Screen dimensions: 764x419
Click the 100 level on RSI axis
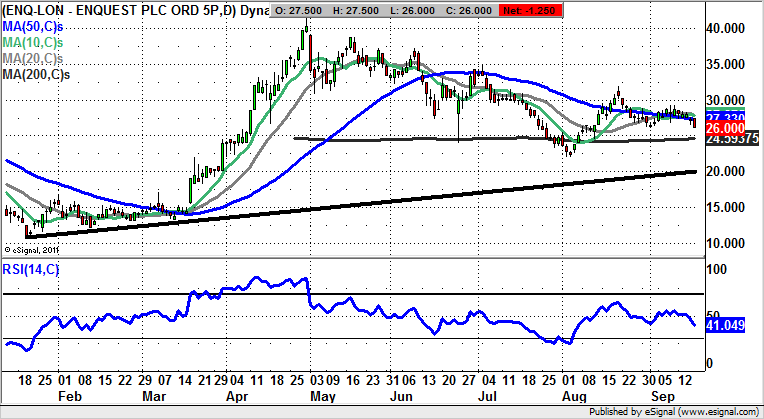[714, 271]
